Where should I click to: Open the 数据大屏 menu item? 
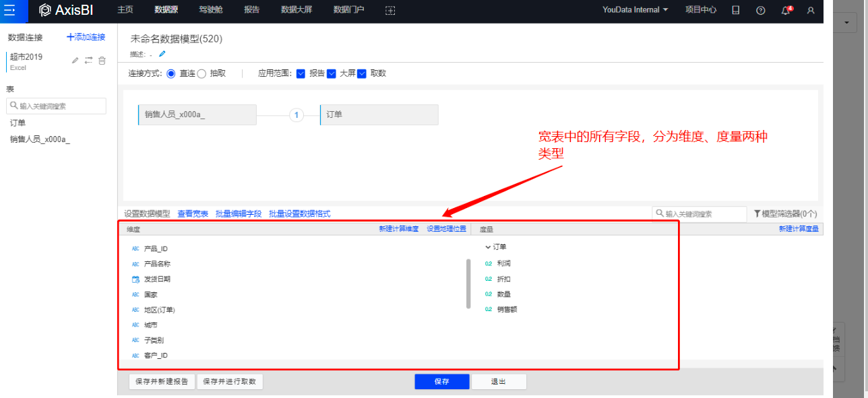coord(298,10)
